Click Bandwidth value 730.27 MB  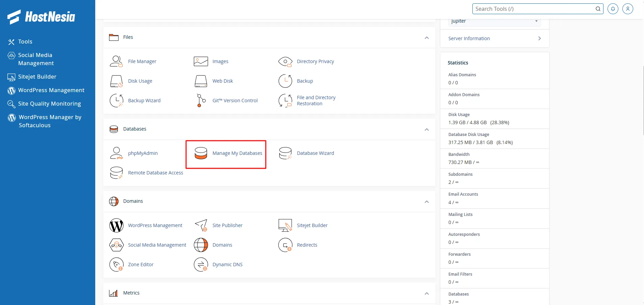464,162
